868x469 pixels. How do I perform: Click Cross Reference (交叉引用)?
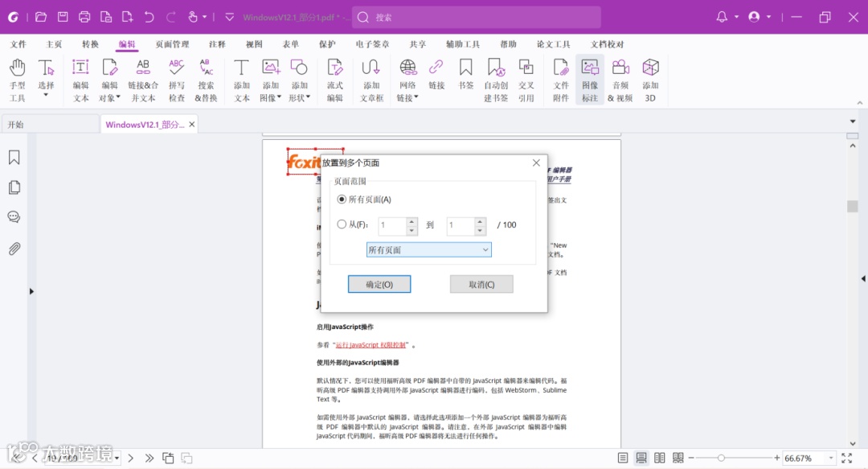(x=526, y=80)
